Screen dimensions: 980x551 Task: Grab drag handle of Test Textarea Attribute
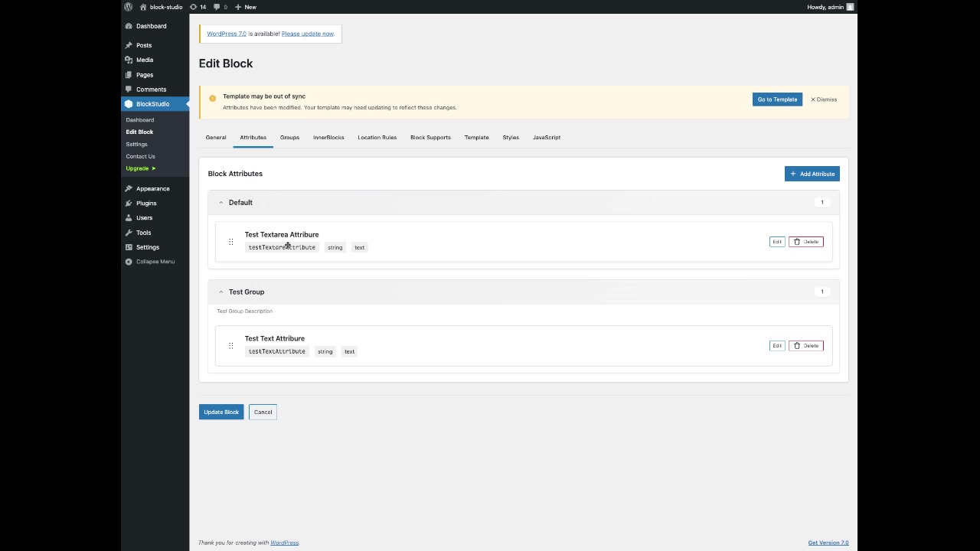pos(230,242)
